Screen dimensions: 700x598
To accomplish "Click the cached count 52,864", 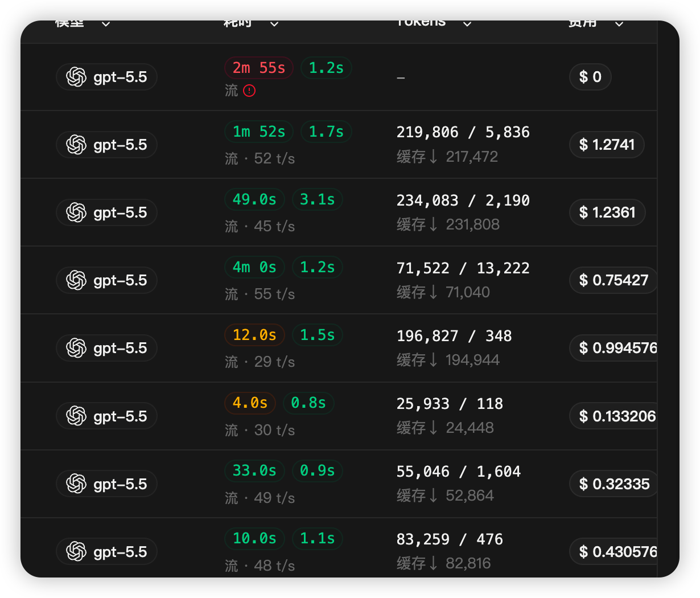I will pyautogui.click(x=470, y=495).
